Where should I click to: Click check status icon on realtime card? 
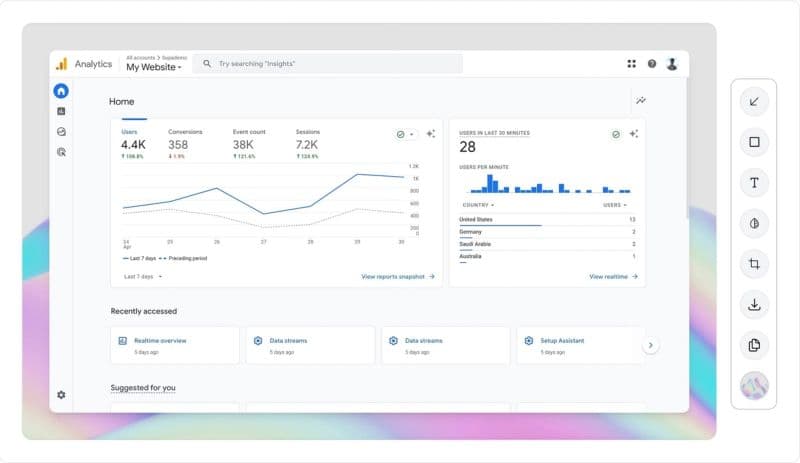point(616,134)
